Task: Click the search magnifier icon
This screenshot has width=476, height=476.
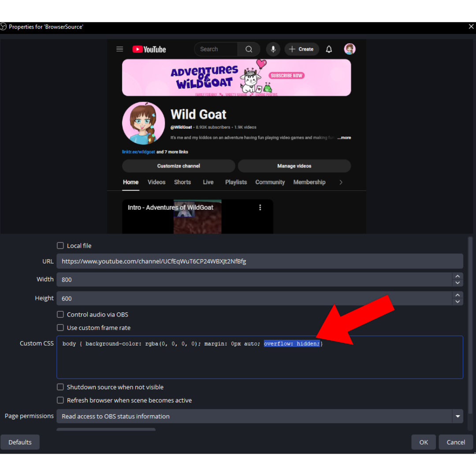Action: (249, 49)
